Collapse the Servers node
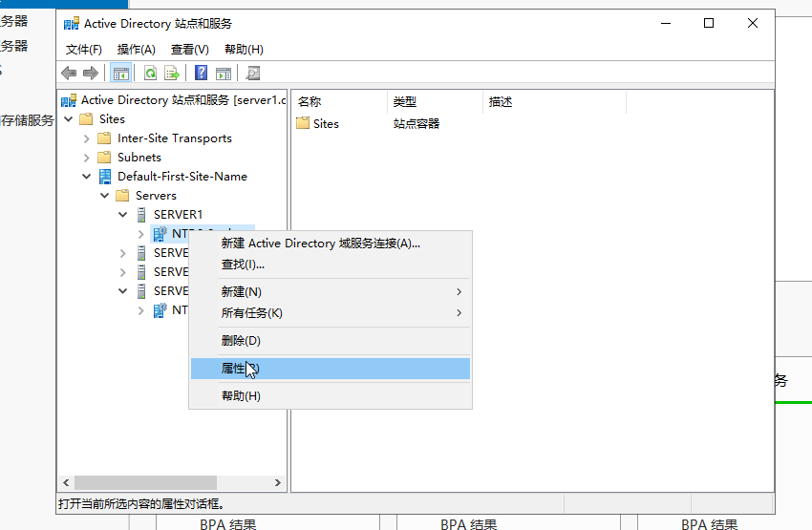812x530 pixels. click(x=105, y=196)
